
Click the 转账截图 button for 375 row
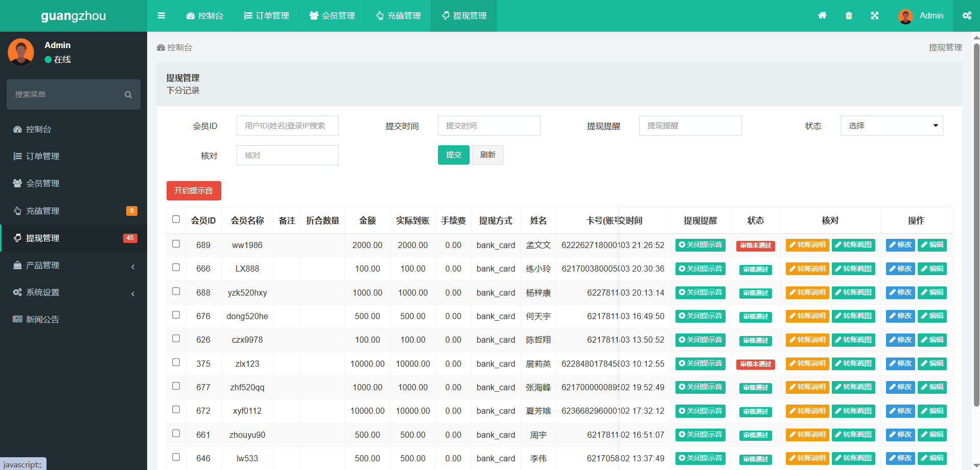tap(853, 364)
